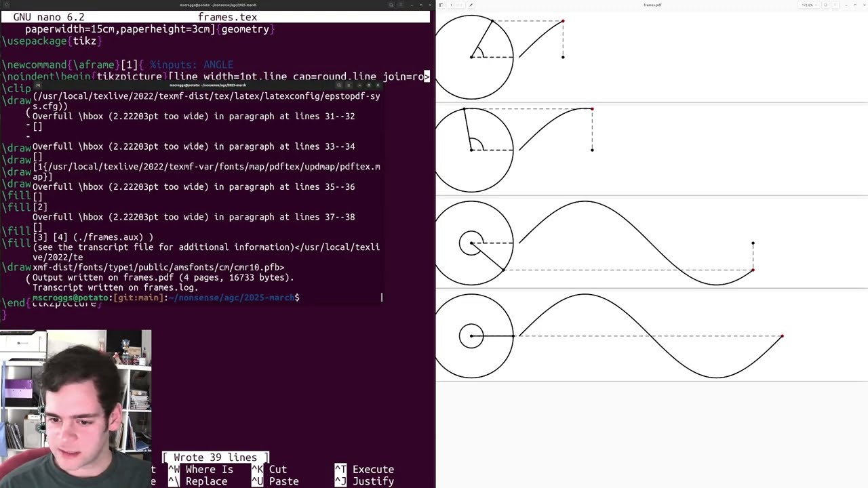This screenshot has height=488, width=868.
Task: Minimize the front terminal window
Action: tap(359, 85)
